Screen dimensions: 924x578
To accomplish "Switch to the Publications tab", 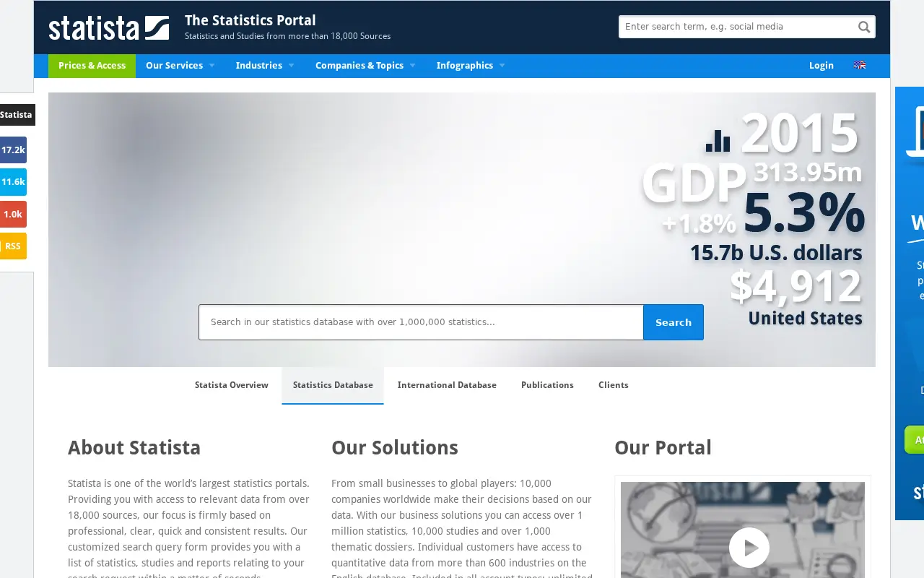I will point(547,385).
